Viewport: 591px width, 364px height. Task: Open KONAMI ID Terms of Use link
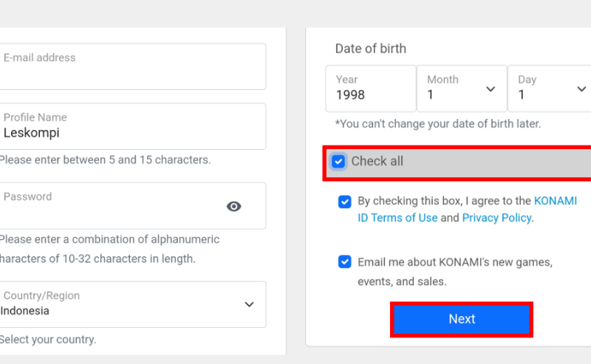click(x=468, y=209)
